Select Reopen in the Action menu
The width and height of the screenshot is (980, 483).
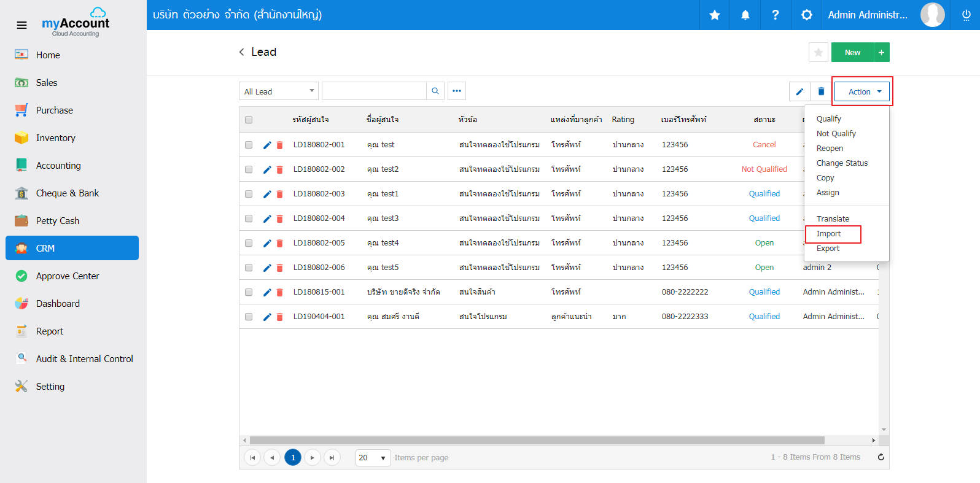pos(830,149)
